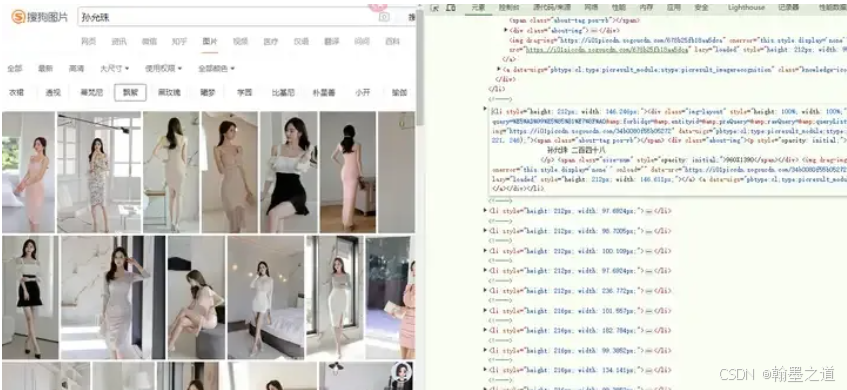Open the DevTools 性能 tab
The height and width of the screenshot is (390, 847).
click(619, 8)
